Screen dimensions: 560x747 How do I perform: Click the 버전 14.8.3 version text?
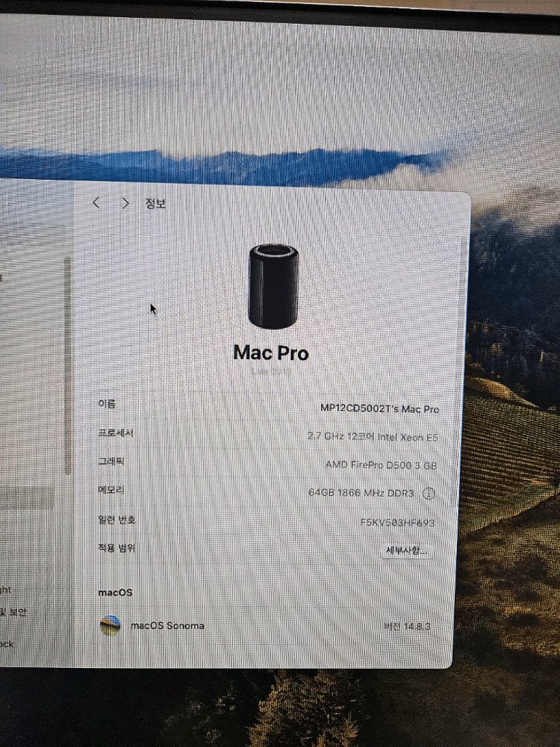[x=407, y=627]
